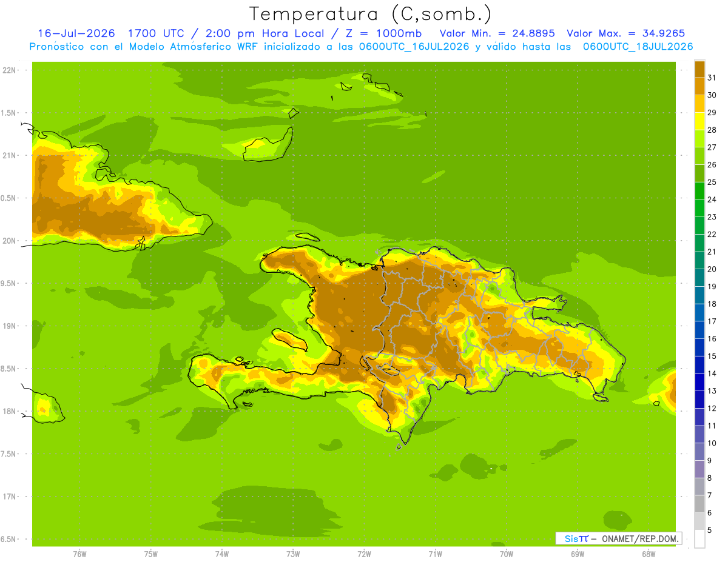Click the "73W" longitude axis label

(293, 554)
